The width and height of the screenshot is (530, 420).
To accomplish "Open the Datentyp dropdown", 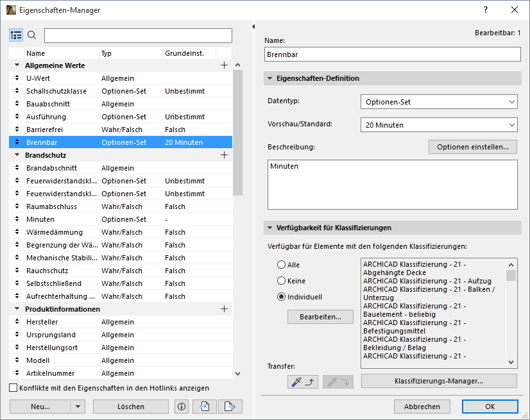I will 439,102.
